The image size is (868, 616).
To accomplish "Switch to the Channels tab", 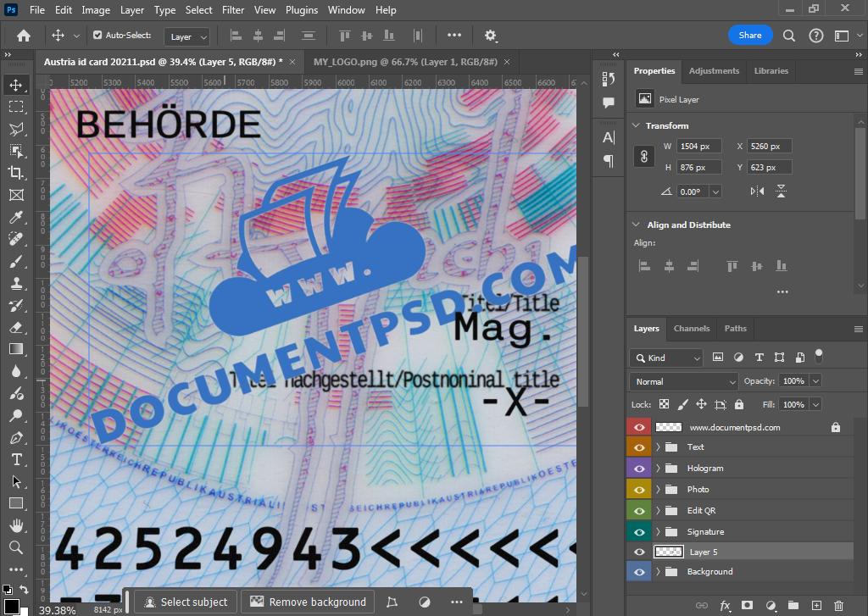I will pos(692,328).
